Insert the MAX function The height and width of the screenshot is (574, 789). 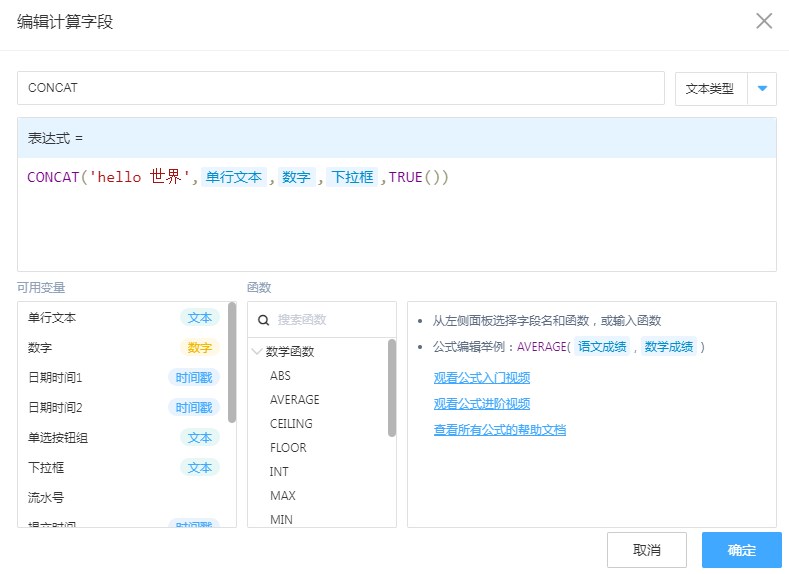pos(282,496)
